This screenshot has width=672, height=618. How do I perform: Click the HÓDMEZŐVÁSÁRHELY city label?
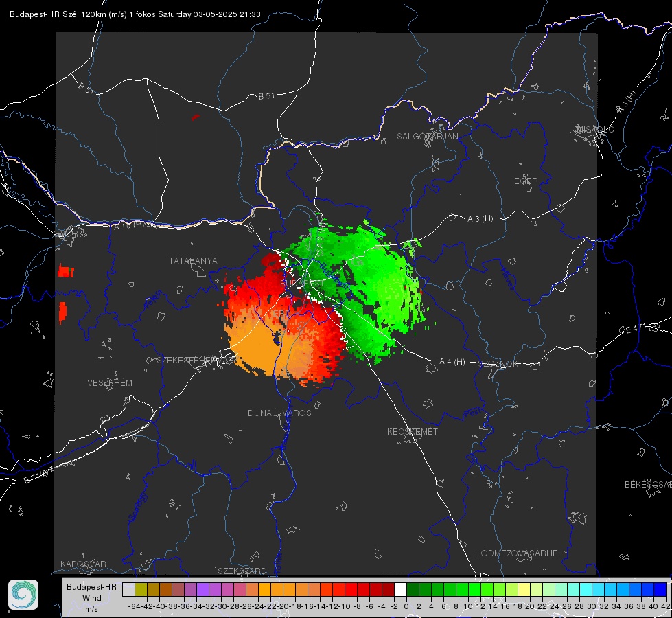point(521,553)
